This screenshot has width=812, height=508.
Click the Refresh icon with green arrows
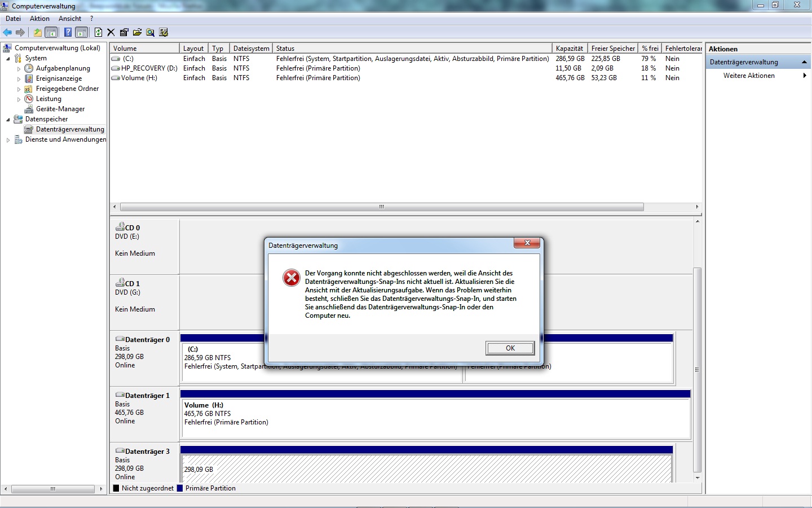click(98, 32)
